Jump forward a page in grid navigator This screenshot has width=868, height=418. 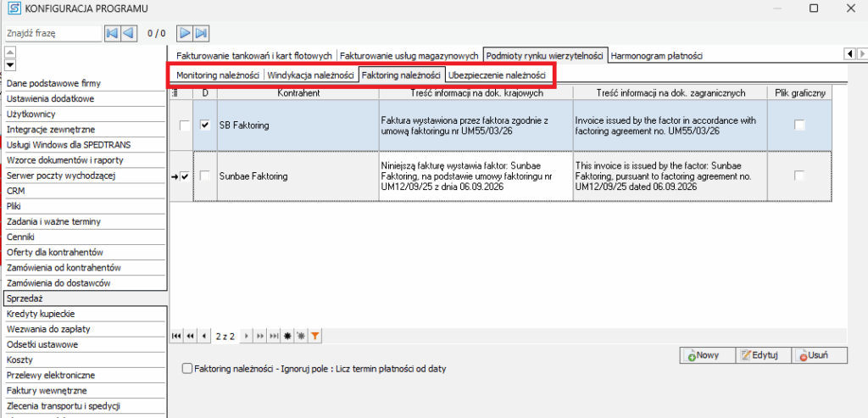259,336
